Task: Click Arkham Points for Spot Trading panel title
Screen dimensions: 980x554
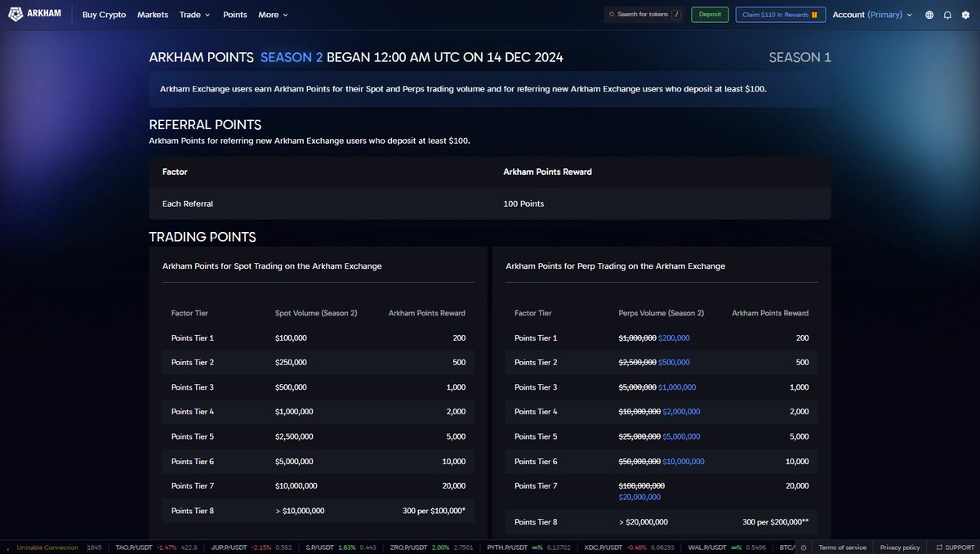Action: (x=272, y=266)
